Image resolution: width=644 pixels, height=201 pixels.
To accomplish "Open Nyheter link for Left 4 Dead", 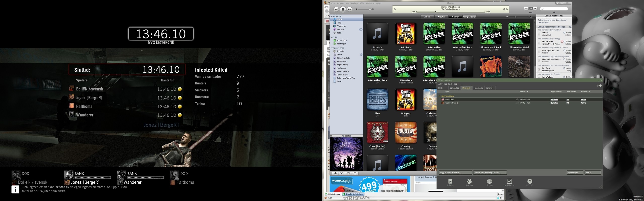I will (554, 99).
